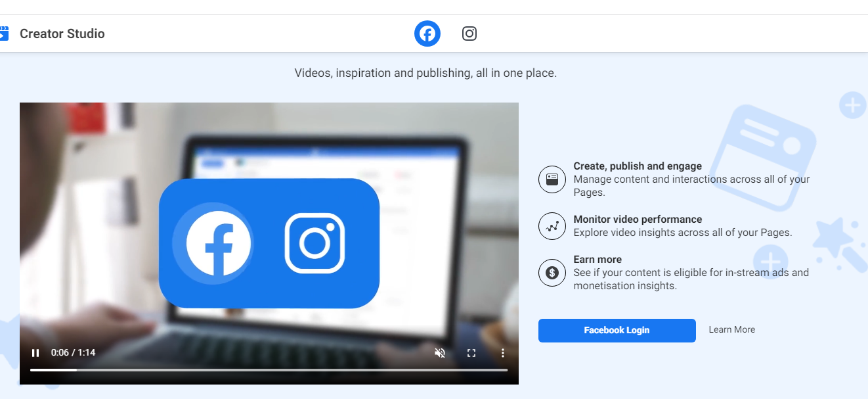The height and width of the screenshot is (399, 868).
Task: Click the Creator Studio title text
Action: coord(62,34)
